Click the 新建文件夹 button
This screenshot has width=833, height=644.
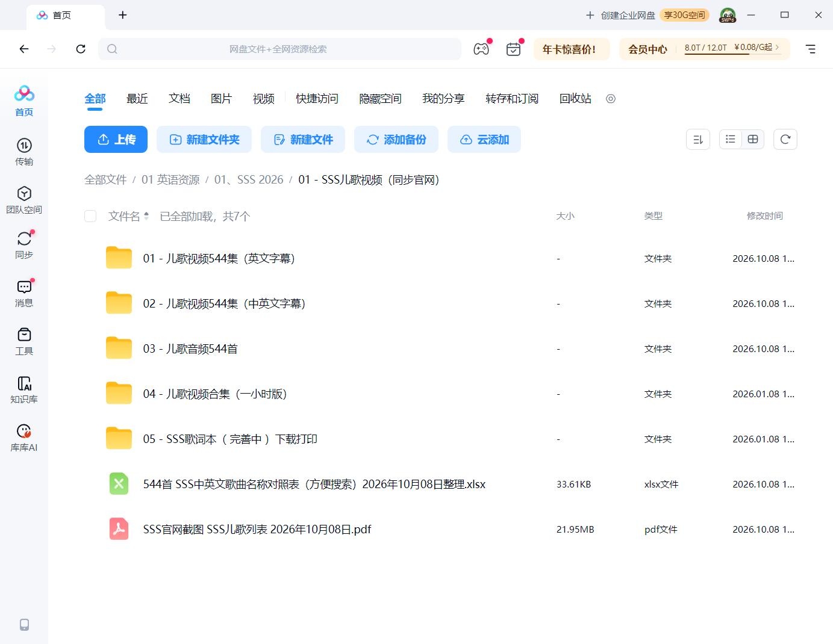click(205, 140)
